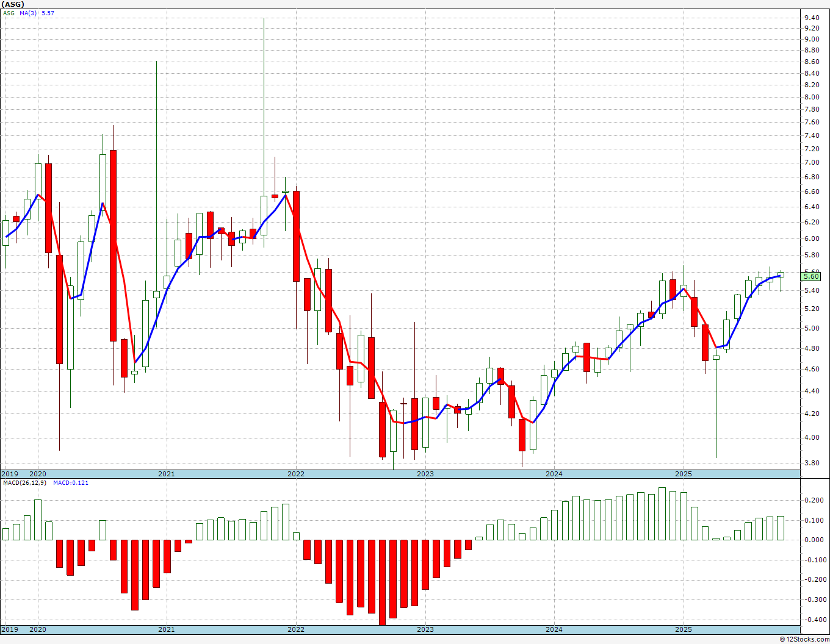Click the 6.80 price axis label
The image size is (830, 644).
click(x=812, y=177)
